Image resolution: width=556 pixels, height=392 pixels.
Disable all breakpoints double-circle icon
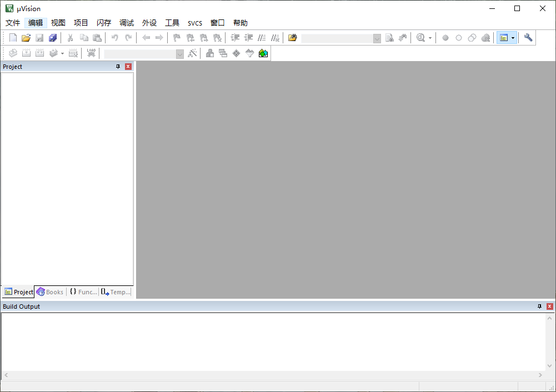point(472,38)
